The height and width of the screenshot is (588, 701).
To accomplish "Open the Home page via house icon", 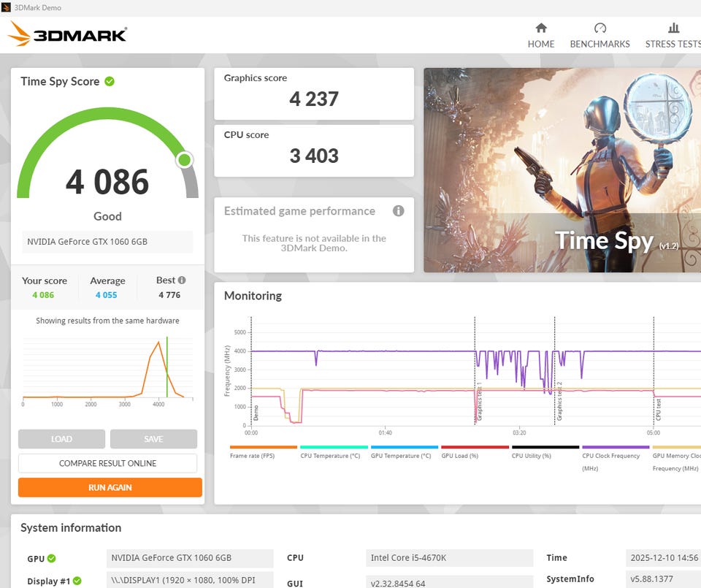I will [541, 28].
